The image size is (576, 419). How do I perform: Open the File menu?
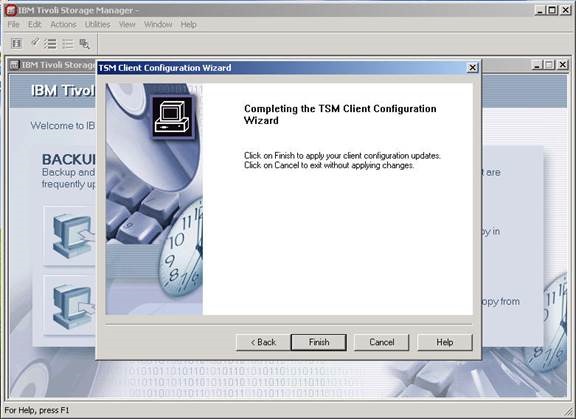click(13, 25)
